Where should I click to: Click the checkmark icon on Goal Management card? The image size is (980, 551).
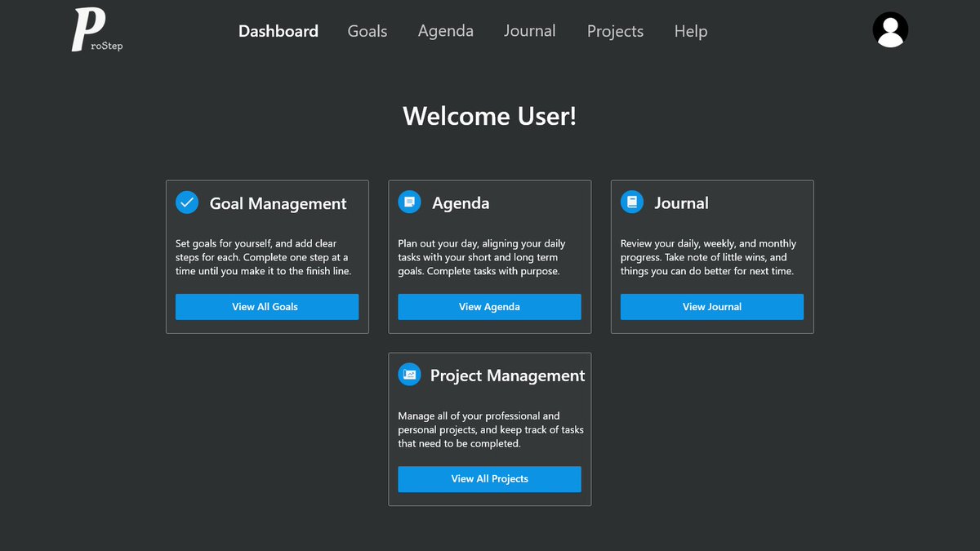[x=187, y=202]
